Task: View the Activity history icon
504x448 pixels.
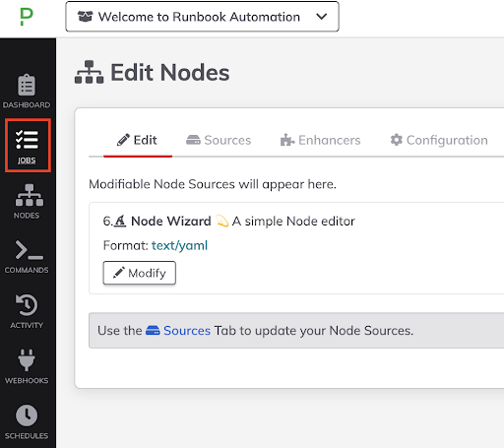Action: click(27, 305)
